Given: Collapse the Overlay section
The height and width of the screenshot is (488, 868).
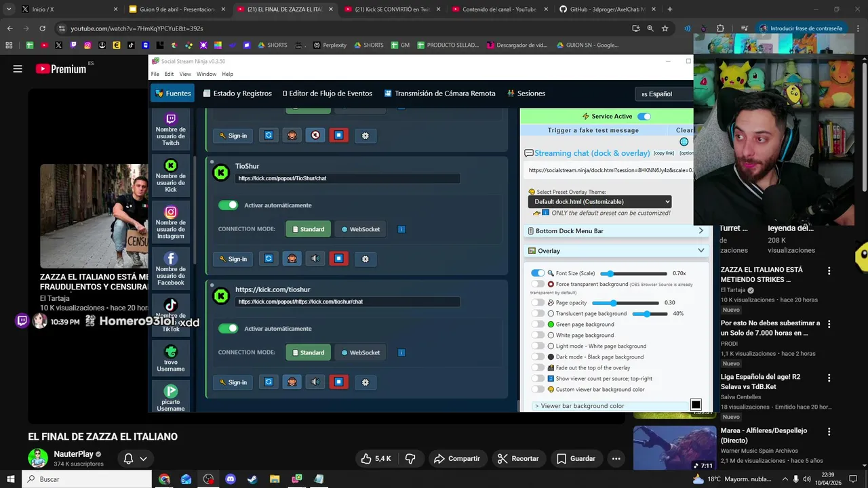Looking at the screenshot, I should point(616,251).
